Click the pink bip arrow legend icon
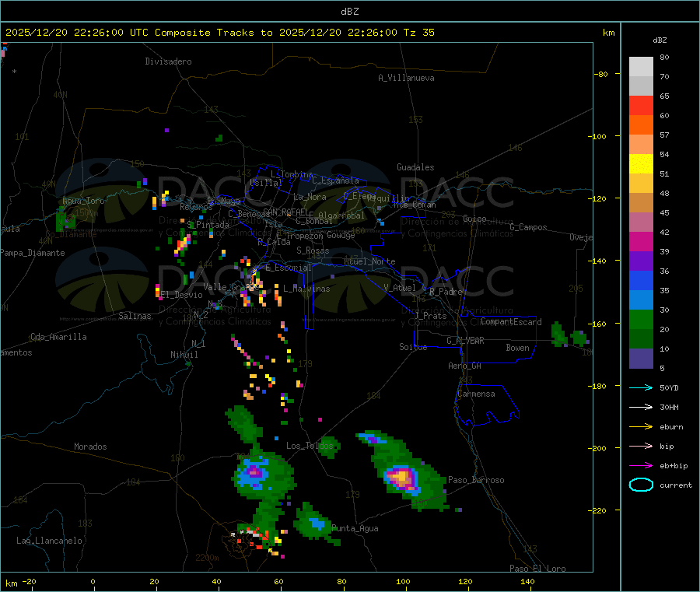700x592 pixels. pyautogui.click(x=641, y=446)
